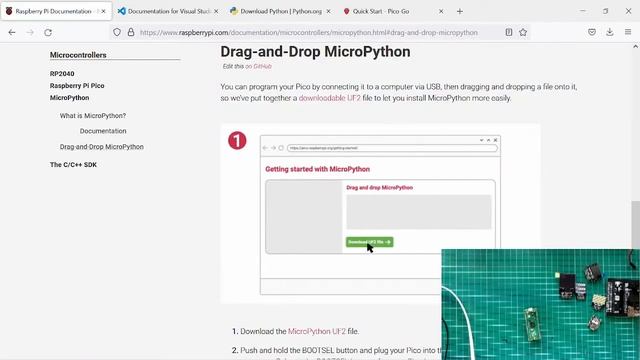Open a new browser tab

[x=460, y=11]
